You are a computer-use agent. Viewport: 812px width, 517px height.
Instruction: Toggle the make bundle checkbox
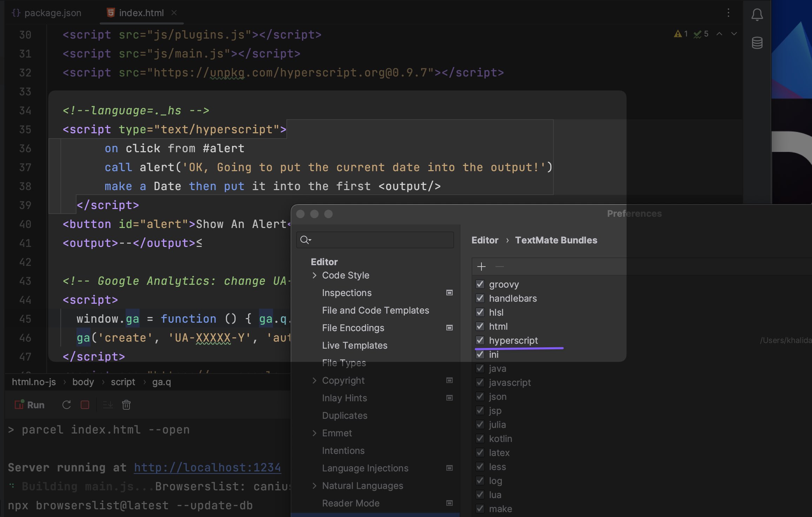coord(480,509)
